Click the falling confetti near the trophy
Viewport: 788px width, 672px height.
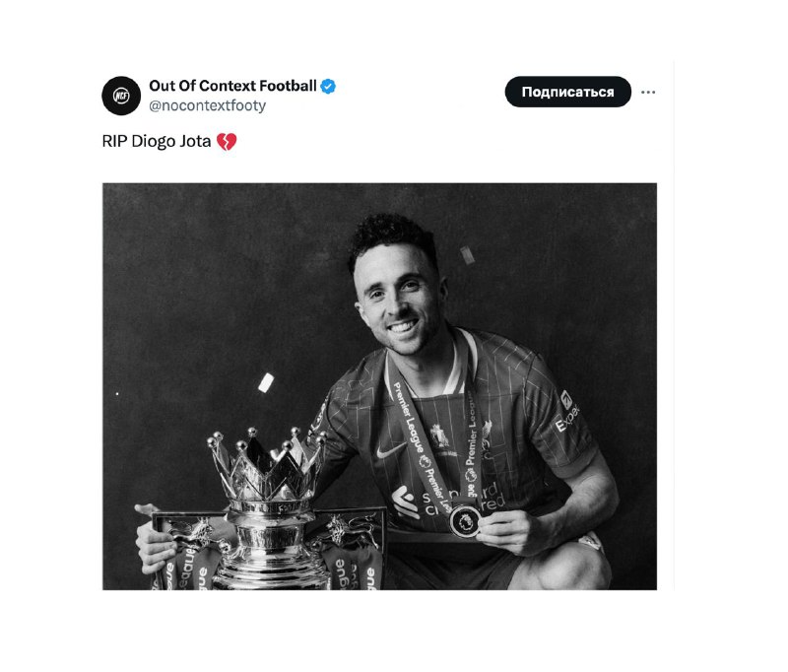pyautogui.click(x=266, y=382)
